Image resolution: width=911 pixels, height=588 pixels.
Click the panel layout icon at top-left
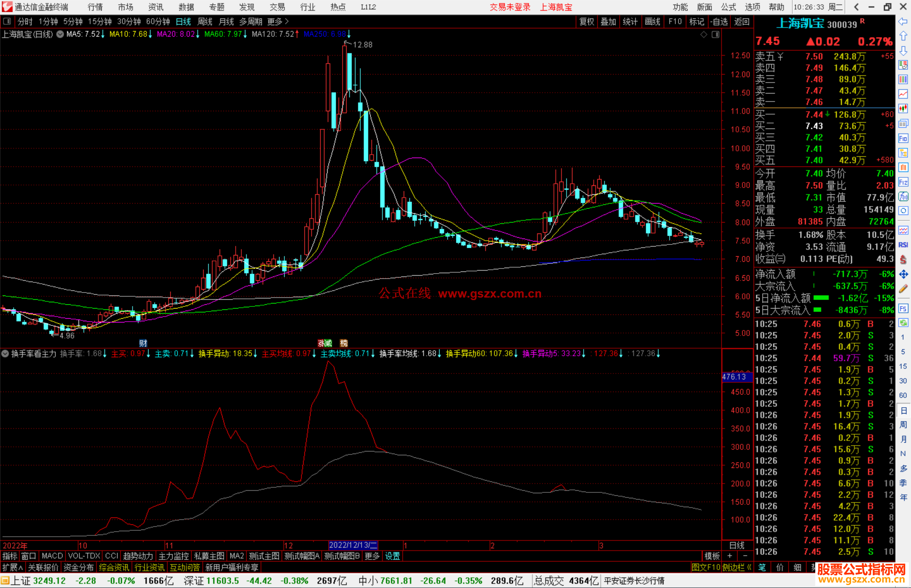(7, 21)
